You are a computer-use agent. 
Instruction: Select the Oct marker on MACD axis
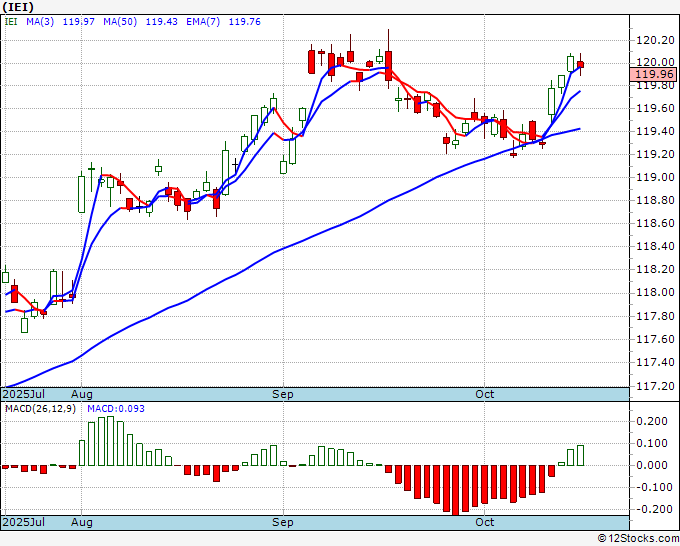pyautogui.click(x=485, y=522)
